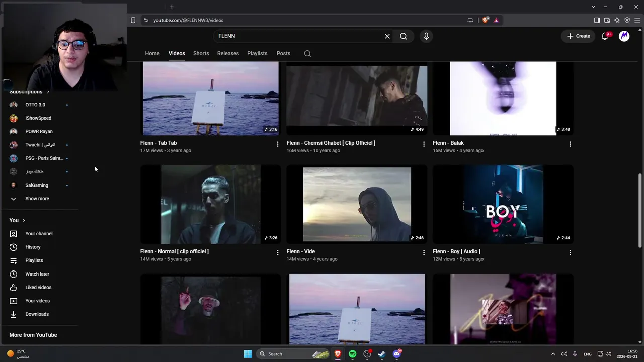Open the Flenn - Chemsi Ghabet title link

(331, 143)
